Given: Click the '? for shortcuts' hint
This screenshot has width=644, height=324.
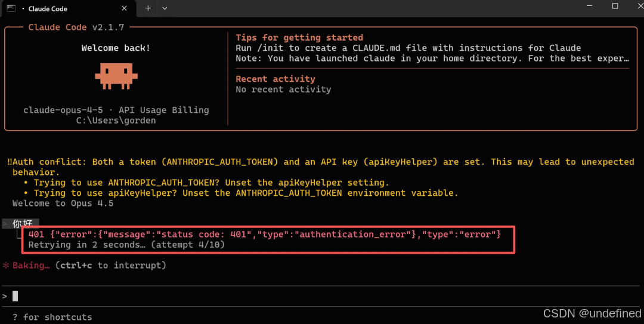Looking at the screenshot, I should (52, 317).
